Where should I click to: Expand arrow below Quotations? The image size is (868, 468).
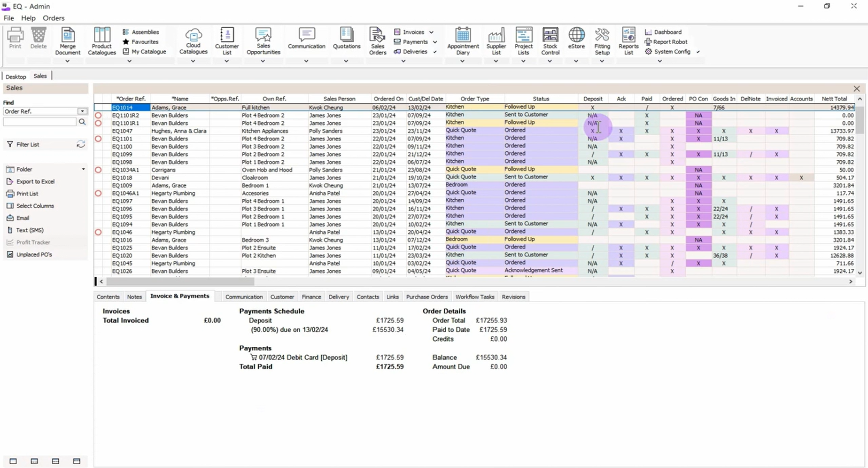pyautogui.click(x=346, y=61)
